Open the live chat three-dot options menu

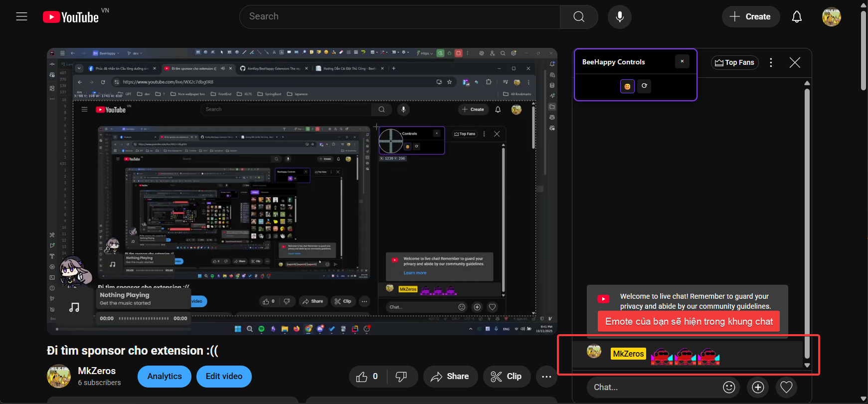[771, 62]
